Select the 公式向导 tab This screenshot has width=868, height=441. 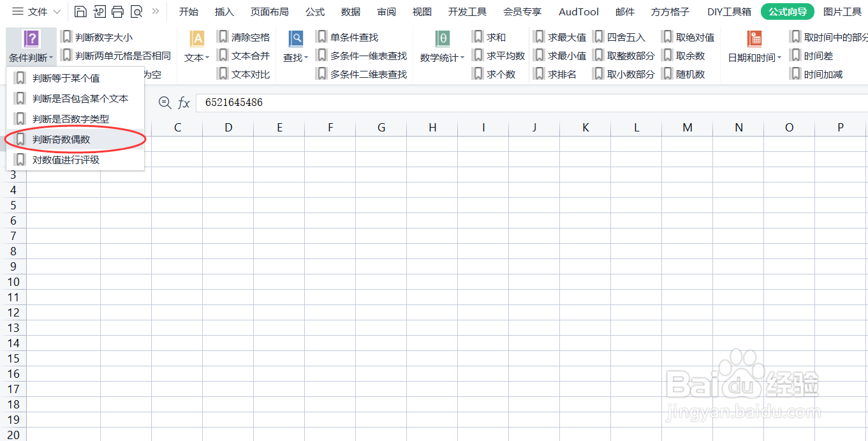click(787, 11)
